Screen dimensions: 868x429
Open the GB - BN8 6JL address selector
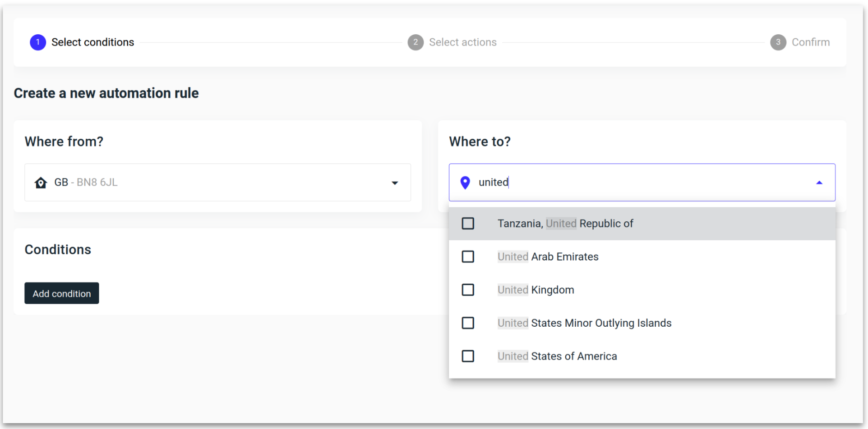[x=217, y=183]
